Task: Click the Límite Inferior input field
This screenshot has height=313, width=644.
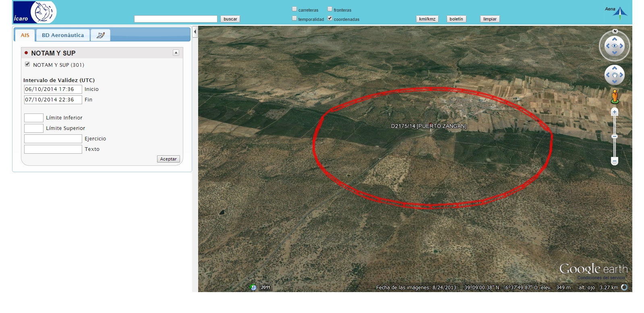Action: [x=34, y=118]
